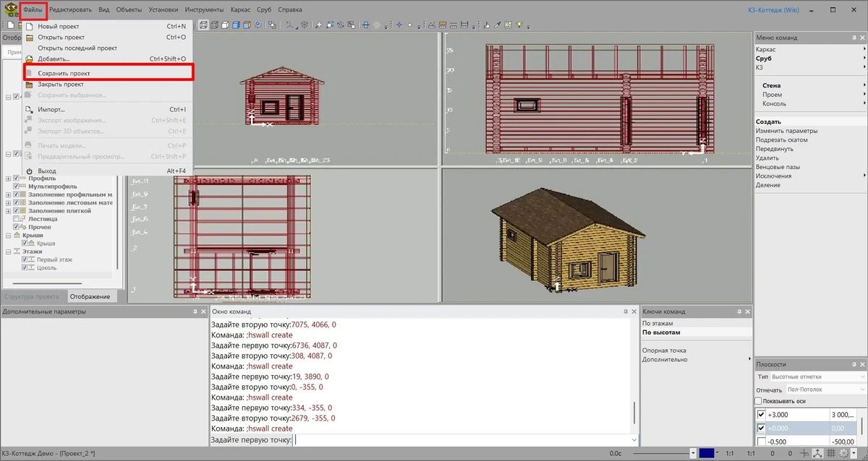Click the axes icon in status bar
The image size is (868, 461).
tap(817, 453)
